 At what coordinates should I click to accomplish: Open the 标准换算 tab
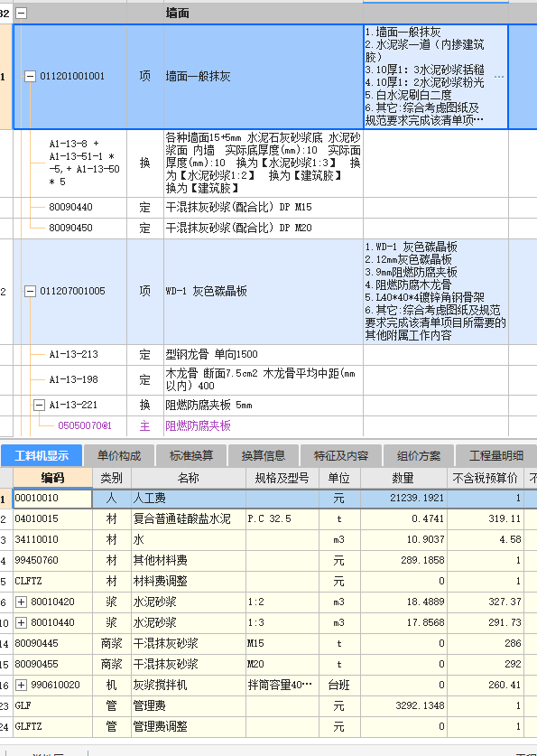coord(191,455)
